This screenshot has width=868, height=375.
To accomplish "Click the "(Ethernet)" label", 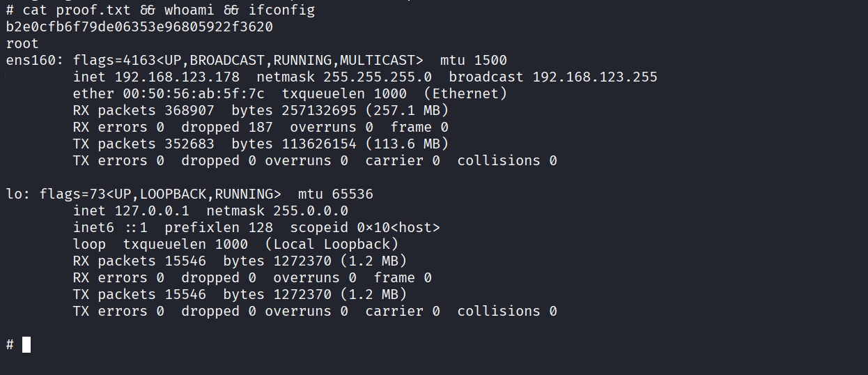I will [x=465, y=93].
